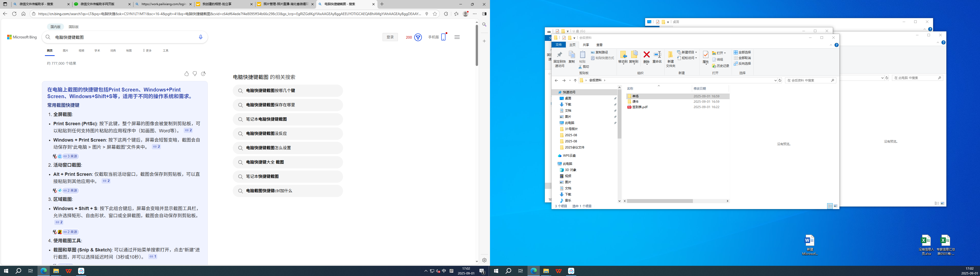The height and width of the screenshot is (276, 980).
Task: Click the 登录 button on Bing
Action: 390,37
